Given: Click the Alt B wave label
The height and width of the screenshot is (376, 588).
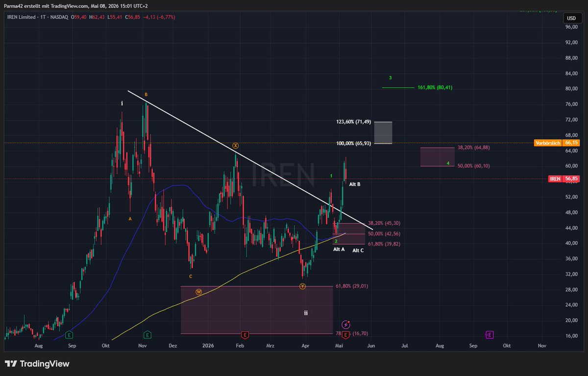Looking at the screenshot, I should point(355,184).
